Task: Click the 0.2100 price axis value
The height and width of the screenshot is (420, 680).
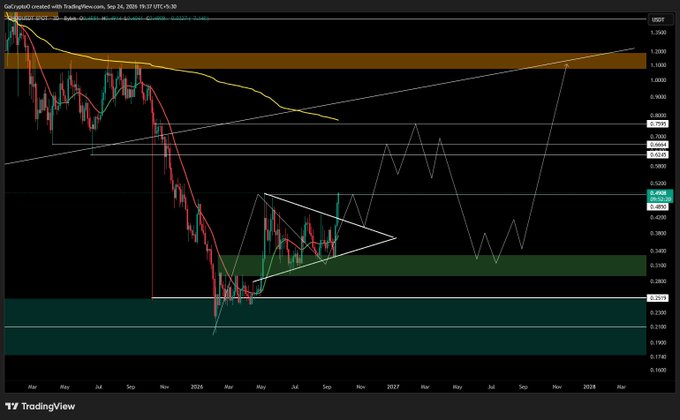Action: (x=658, y=327)
